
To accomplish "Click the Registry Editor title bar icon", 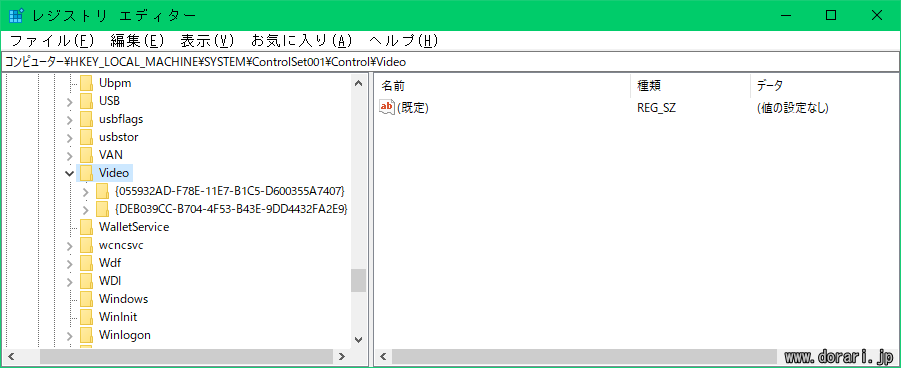I will click(x=16, y=16).
